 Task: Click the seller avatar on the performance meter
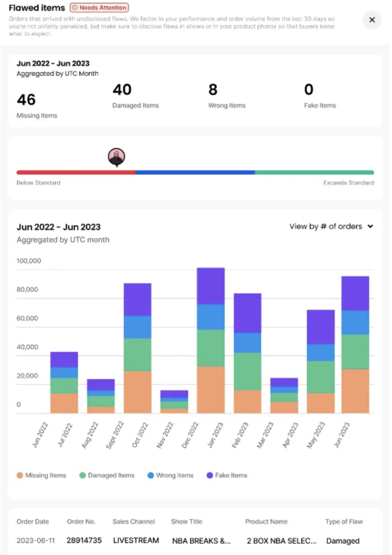[x=116, y=157]
